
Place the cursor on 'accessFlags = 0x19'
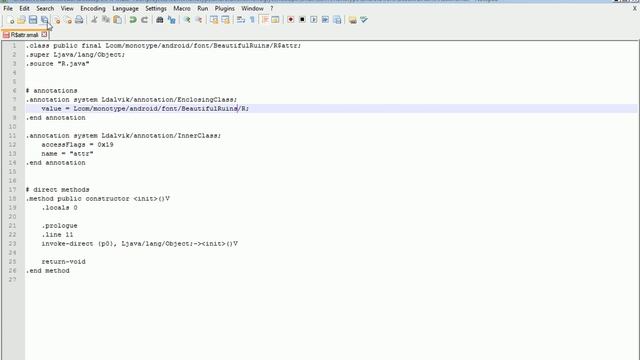coord(78,144)
